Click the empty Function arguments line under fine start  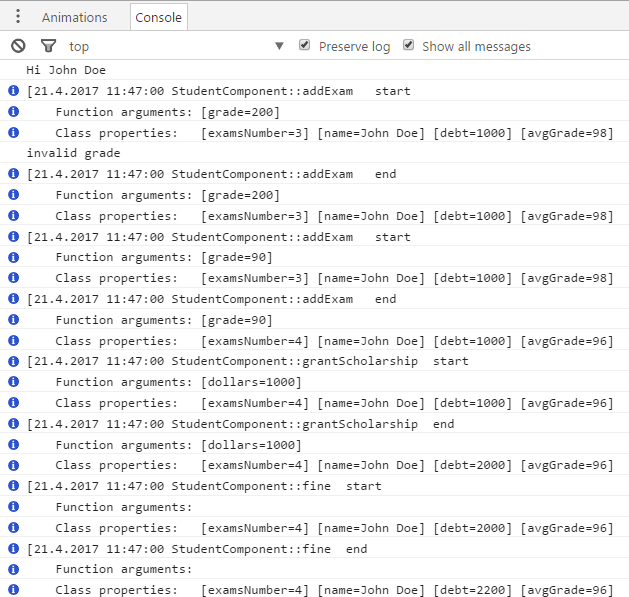[124, 507]
